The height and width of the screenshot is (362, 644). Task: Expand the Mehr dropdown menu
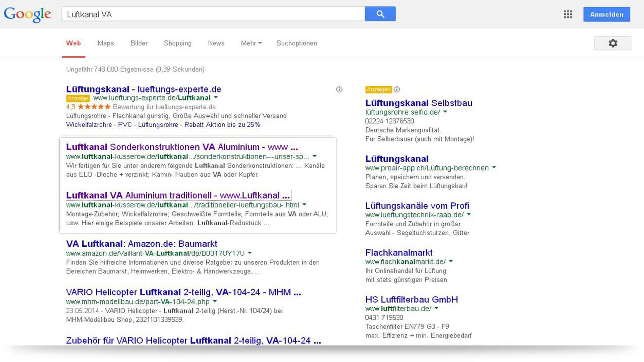click(x=251, y=43)
